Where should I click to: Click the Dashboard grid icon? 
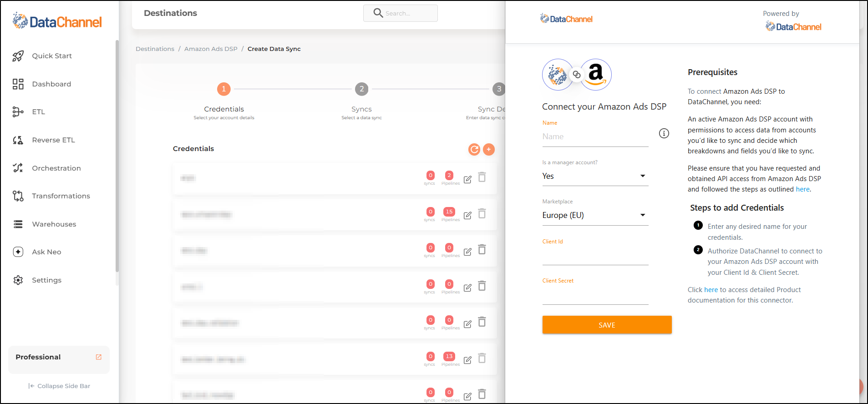coord(18,84)
